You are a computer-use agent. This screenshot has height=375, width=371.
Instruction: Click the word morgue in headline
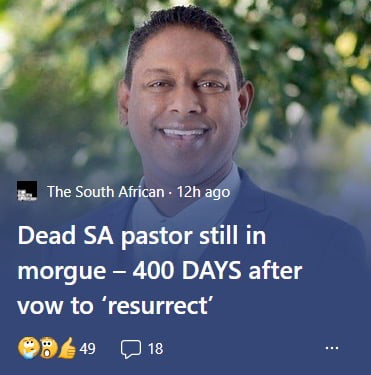60,273
